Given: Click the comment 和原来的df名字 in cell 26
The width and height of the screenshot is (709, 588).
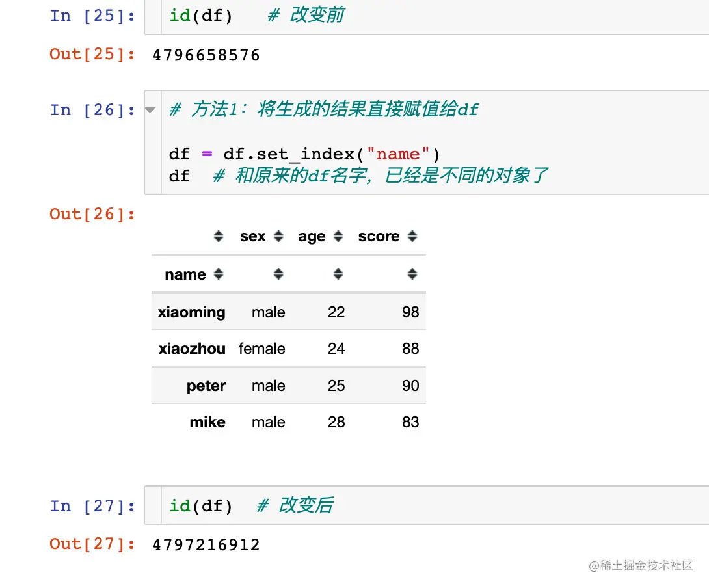Looking at the screenshot, I should pyautogui.click(x=381, y=176).
